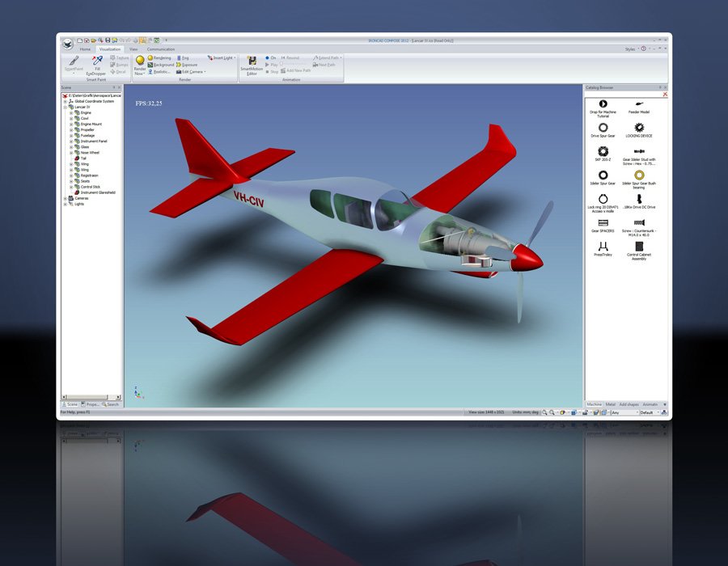This screenshot has height=566, width=728.
Task: Expand the Global Coordinate System node
Action: coord(65,101)
